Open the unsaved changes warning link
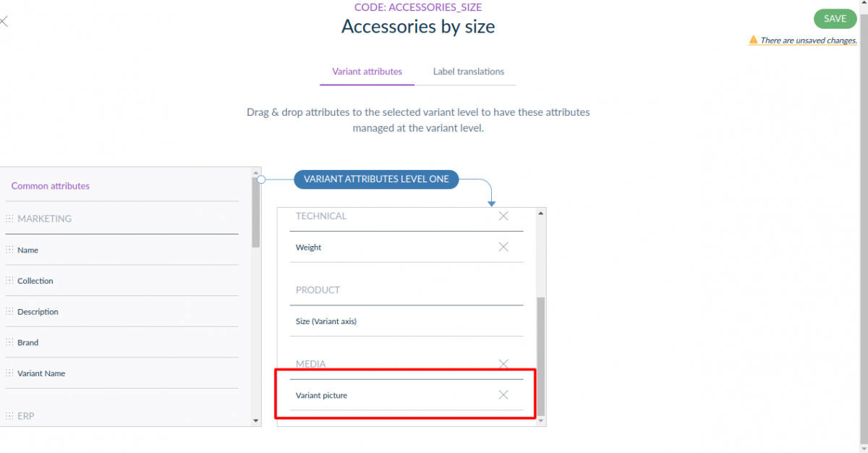The image size is (868, 453). point(807,40)
